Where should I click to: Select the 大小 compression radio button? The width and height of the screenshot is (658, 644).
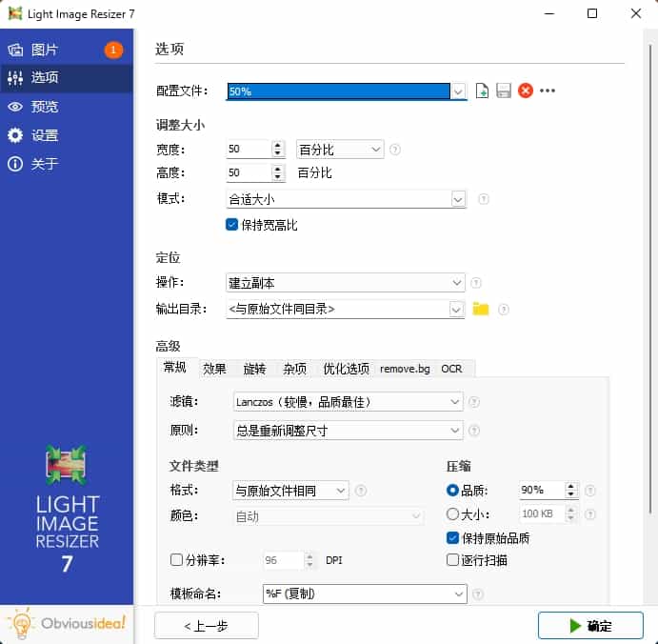(x=452, y=514)
